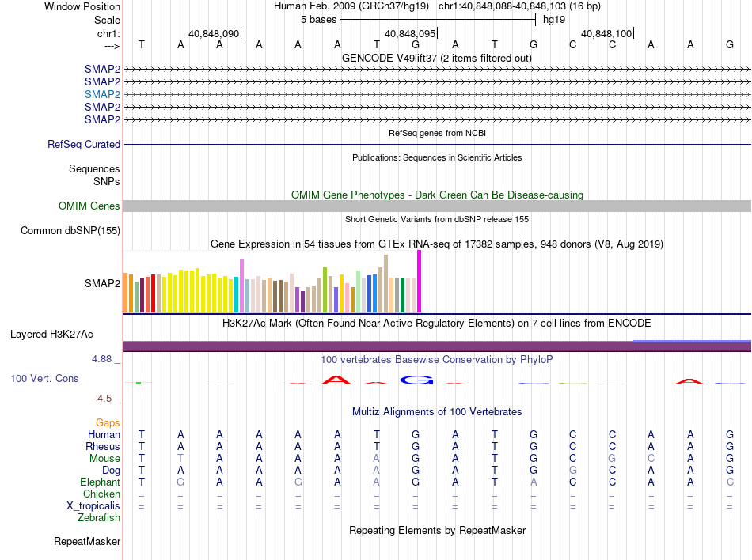Open the 100 Vert. Cons label
The width and height of the screenshot is (752, 560).
44,378
